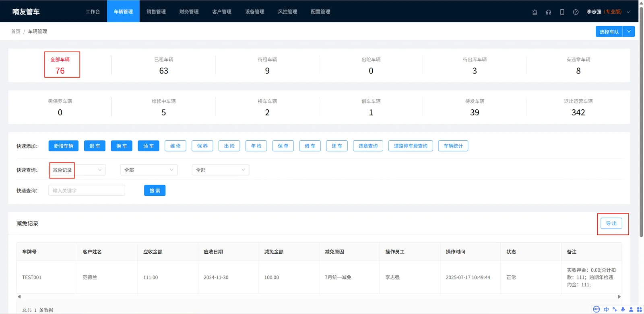Click the 导出 export button
This screenshot has height=314, width=644.
pyautogui.click(x=611, y=223)
